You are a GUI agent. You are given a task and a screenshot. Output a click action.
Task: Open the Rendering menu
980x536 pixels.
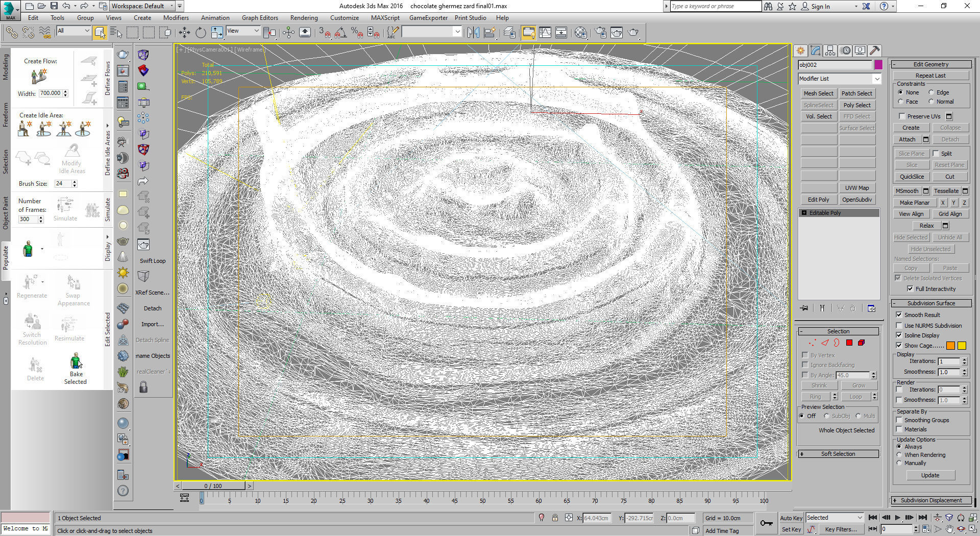coord(304,18)
